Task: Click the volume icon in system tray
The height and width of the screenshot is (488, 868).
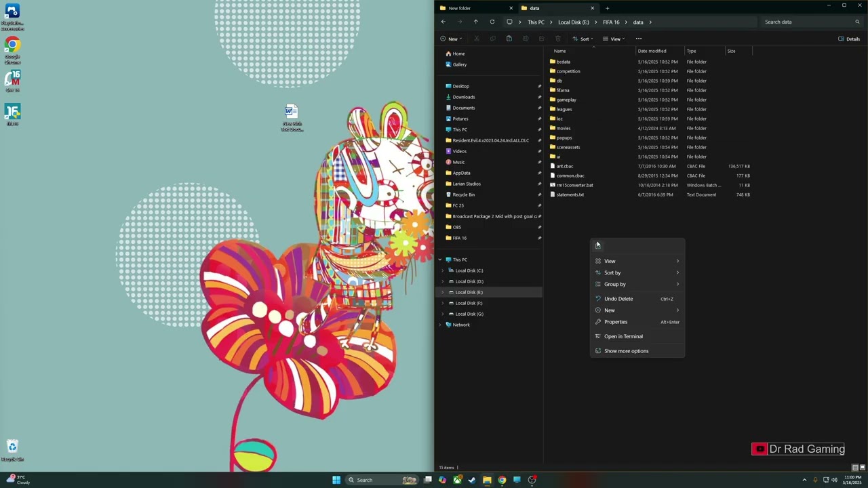Action: [834, 480]
